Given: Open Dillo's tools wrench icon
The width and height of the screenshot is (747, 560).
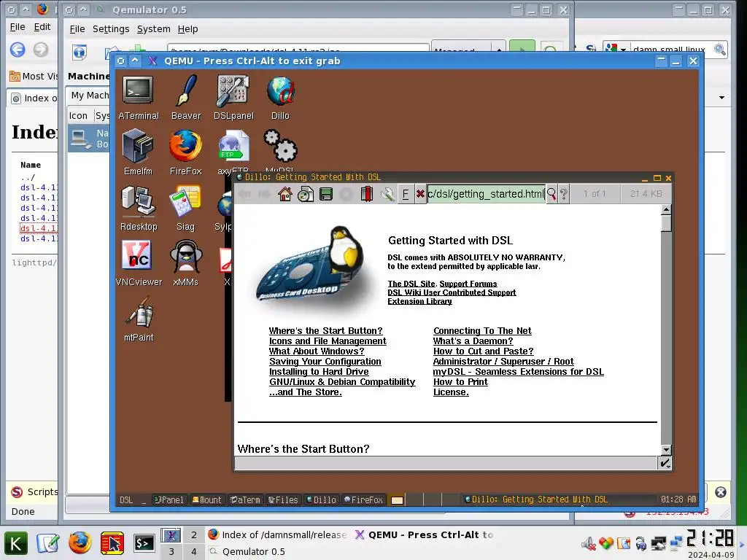Looking at the screenshot, I should [x=387, y=194].
